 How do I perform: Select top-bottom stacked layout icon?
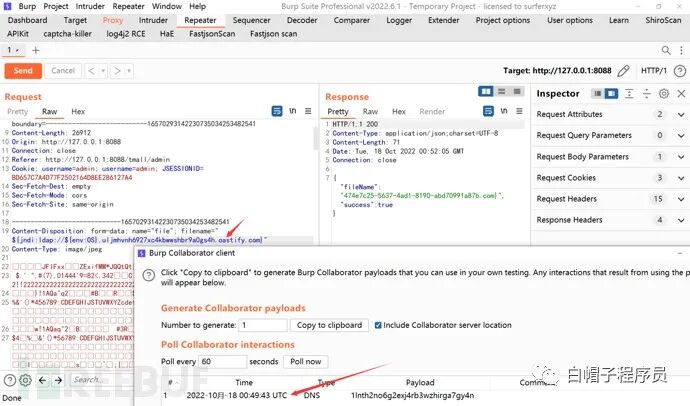pyautogui.click(x=501, y=91)
